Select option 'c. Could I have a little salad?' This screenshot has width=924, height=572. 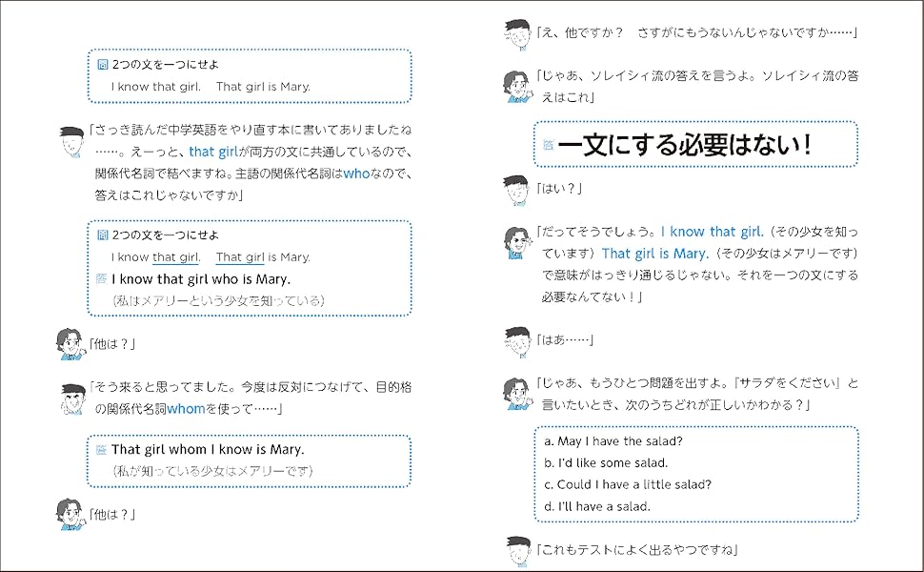pos(628,484)
